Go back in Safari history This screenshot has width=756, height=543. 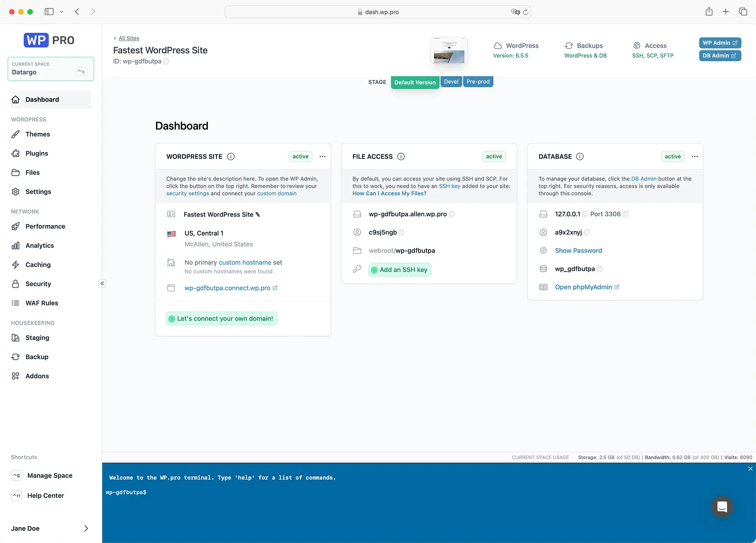click(77, 12)
